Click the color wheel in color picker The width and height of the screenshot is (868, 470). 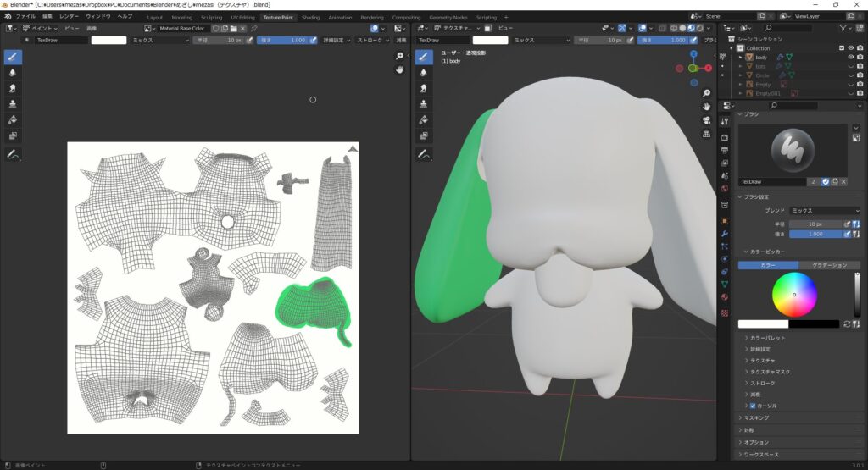coord(794,295)
